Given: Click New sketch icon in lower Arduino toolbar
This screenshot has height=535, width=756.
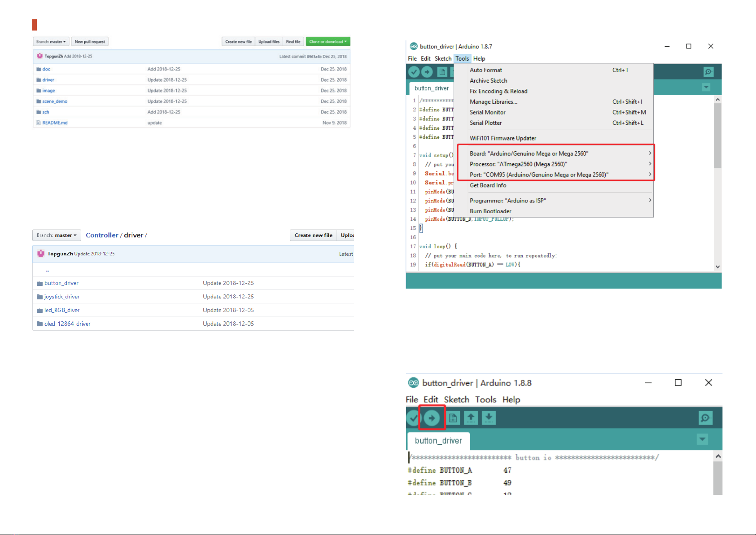Looking at the screenshot, I should [453, 418].
